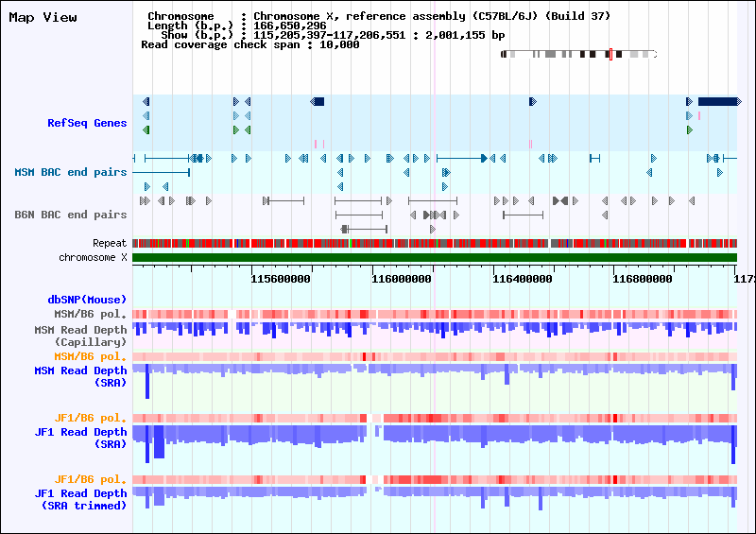Click the 116400000 axis label

click(x=523, y=279)
